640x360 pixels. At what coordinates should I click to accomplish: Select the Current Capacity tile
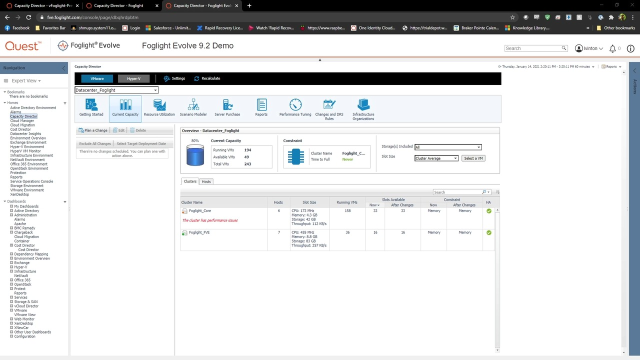[125, 108]
